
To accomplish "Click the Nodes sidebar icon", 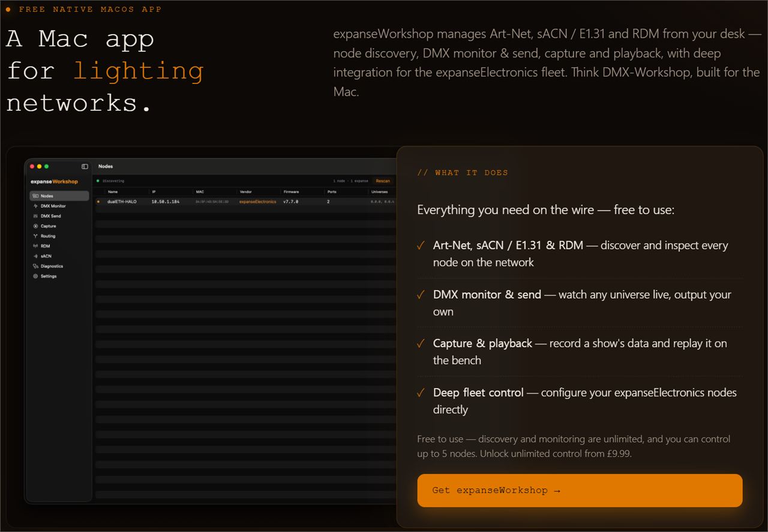I will [35, 196].
